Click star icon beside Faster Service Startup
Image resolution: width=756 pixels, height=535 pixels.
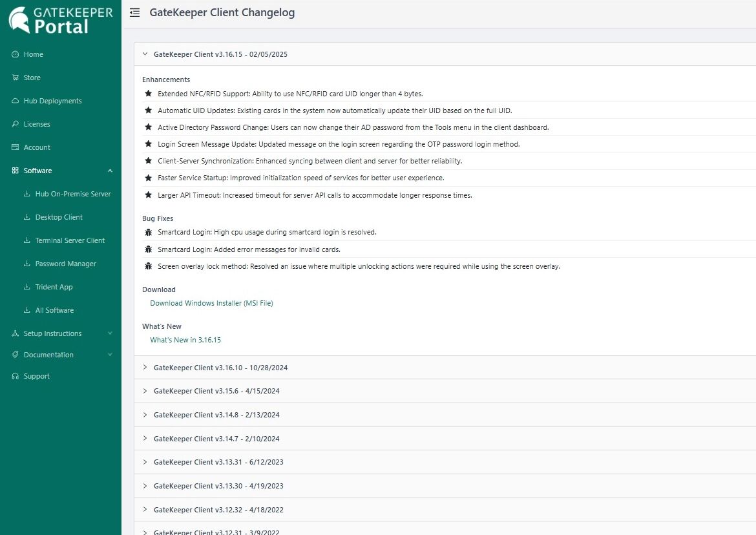click(149, 178)
